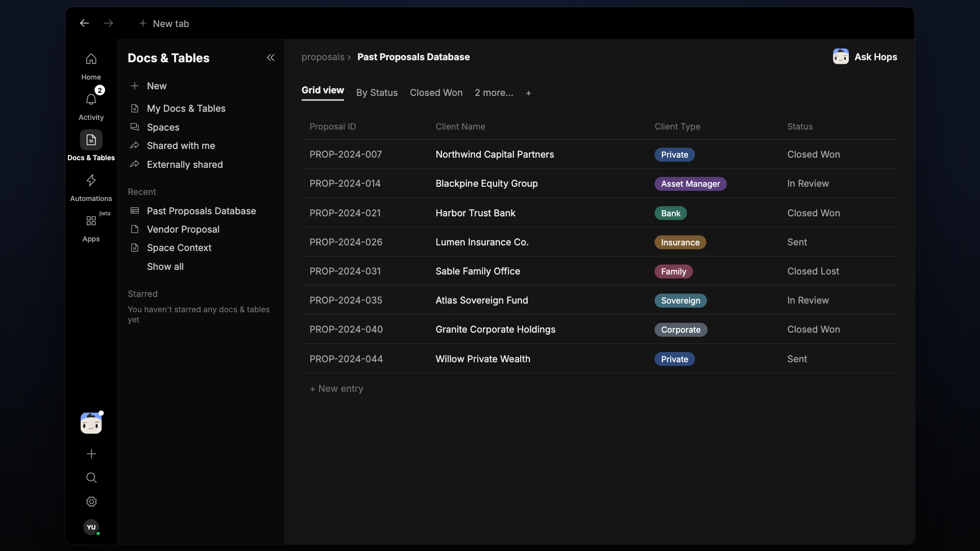Open the Home section icon

[x=91, y=59]
